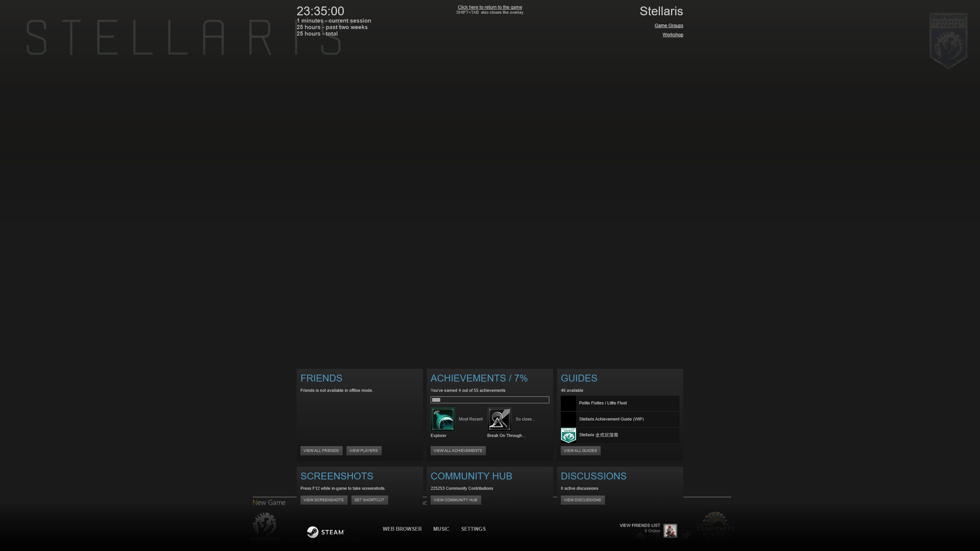Open the Web Browser from the bottom menu
The height and width of the screenshot is (551, 980).
[402, 529]
